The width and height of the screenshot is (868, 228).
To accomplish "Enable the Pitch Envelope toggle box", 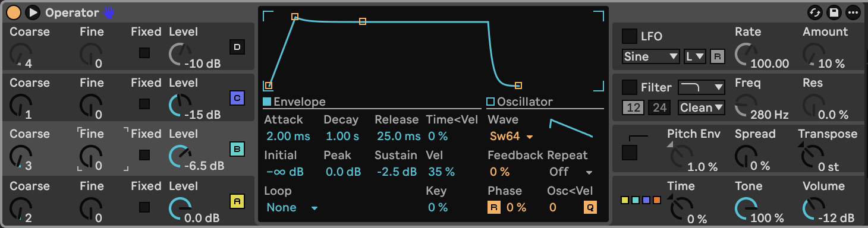I will 629,153.
